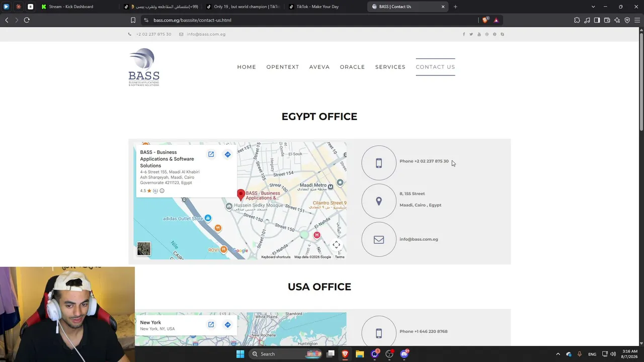644x362 pixels.
Task: Click 'info@bass.com.eg' beside envelope icon
Action: [x=419, y=239]
